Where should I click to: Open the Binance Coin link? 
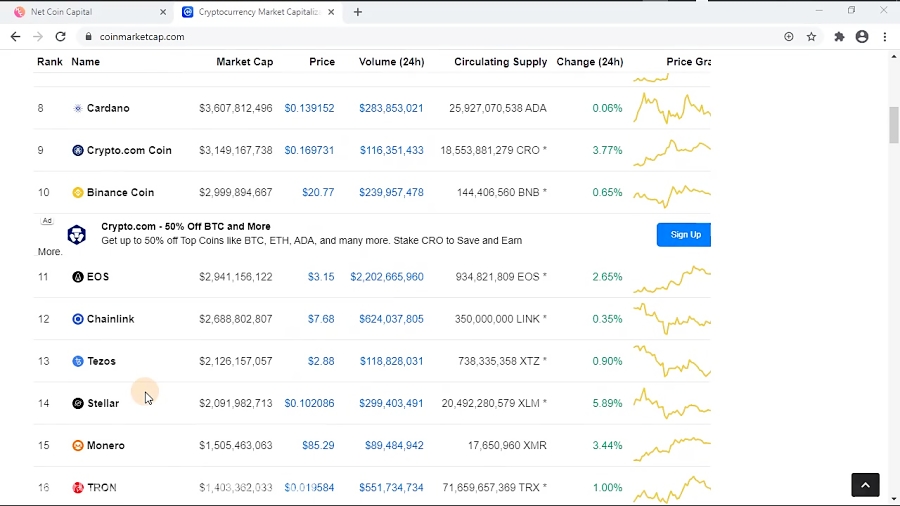(x=121, y=193)
